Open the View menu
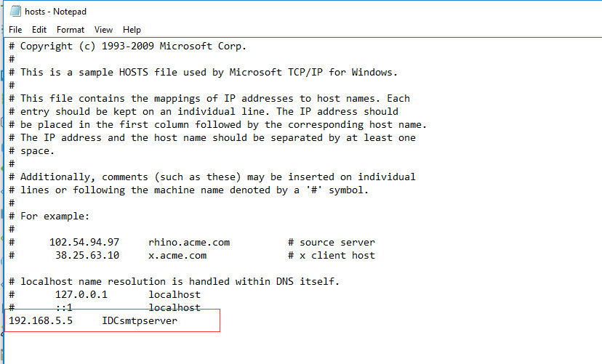Viewport: 602px width, 364px height. (103, 30)
